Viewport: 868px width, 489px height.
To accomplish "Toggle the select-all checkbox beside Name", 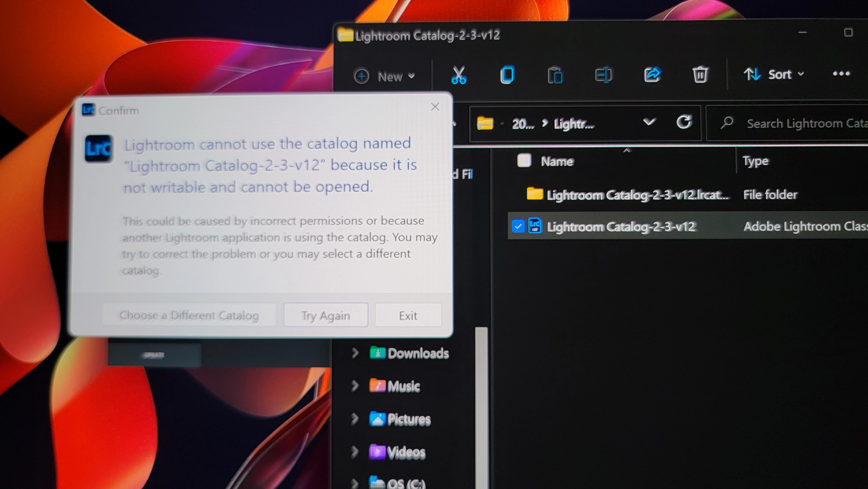I will [524, 160].
